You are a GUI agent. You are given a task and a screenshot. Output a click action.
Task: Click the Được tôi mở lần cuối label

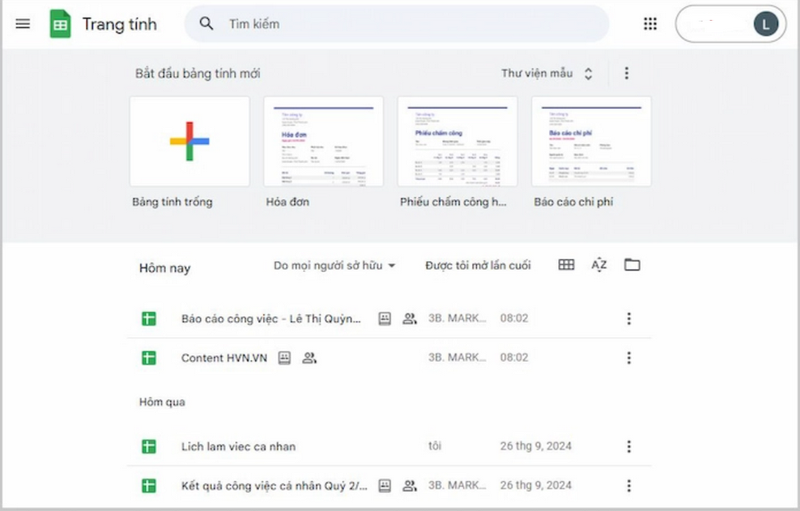point(478,266)
